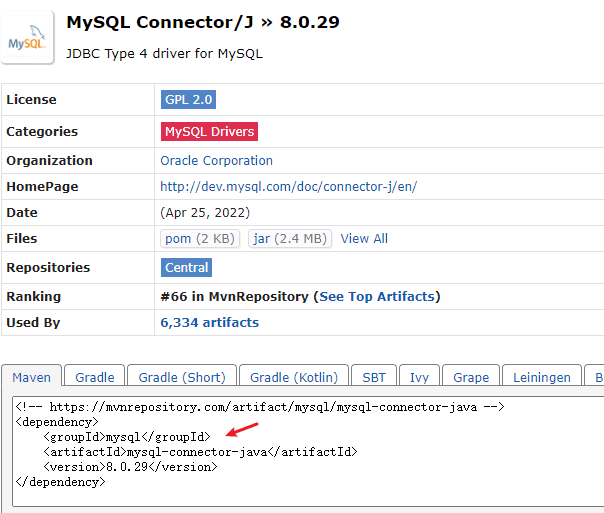Switch to the SBT tab
The image size is (604, 513).
374,377
